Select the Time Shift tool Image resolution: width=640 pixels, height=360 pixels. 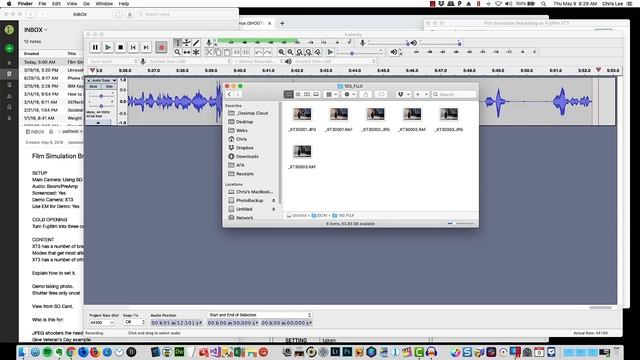click(x=187, y=52)
